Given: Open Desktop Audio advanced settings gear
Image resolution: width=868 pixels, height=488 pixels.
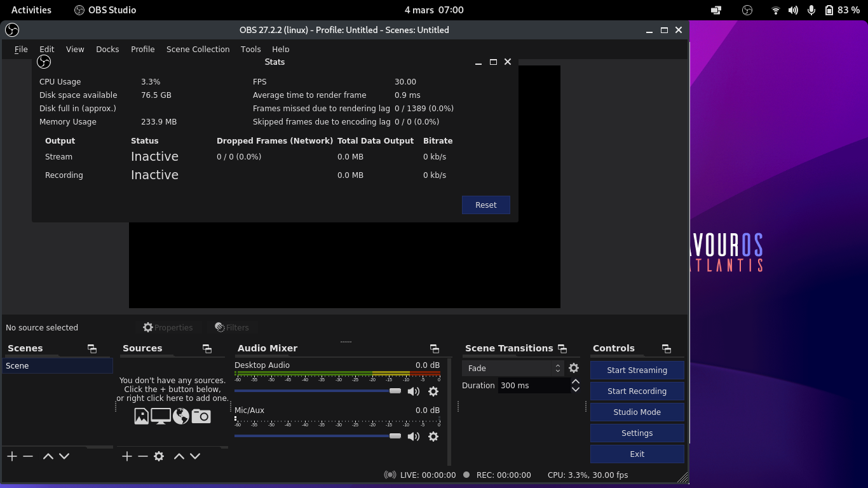Looking at the screenshot, I should pyautogui.click(x=433, y=391).
